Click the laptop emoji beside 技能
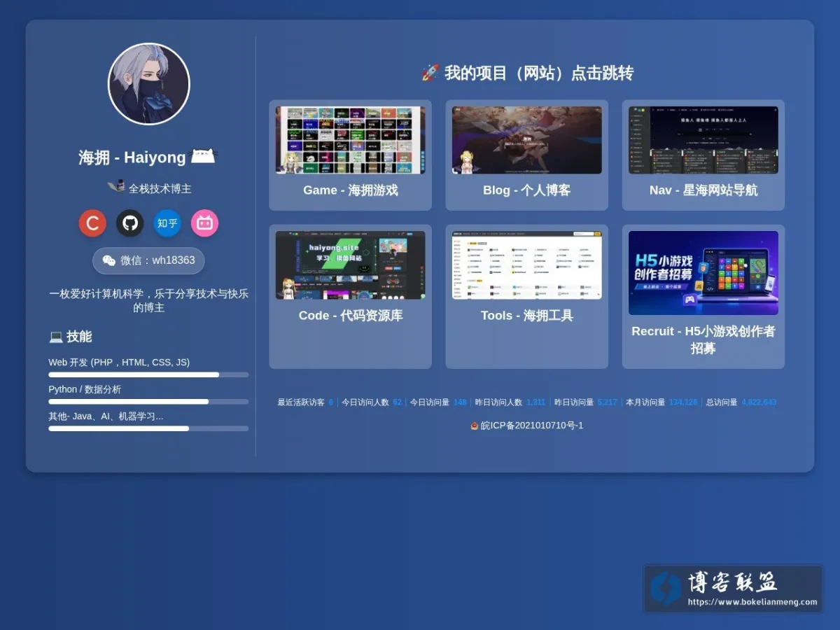Viewport: 840px width, 630px height. [56, 337]
